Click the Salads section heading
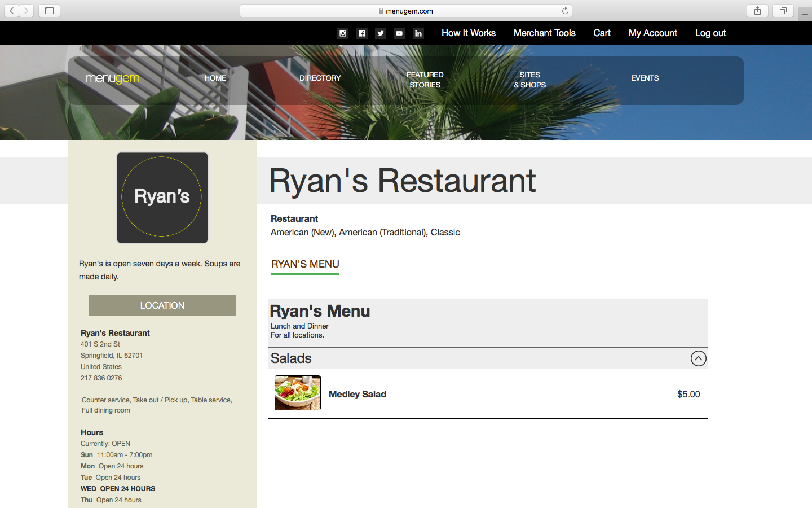The height and width of the screenshot is (508, 812). (x=291, y=358)
